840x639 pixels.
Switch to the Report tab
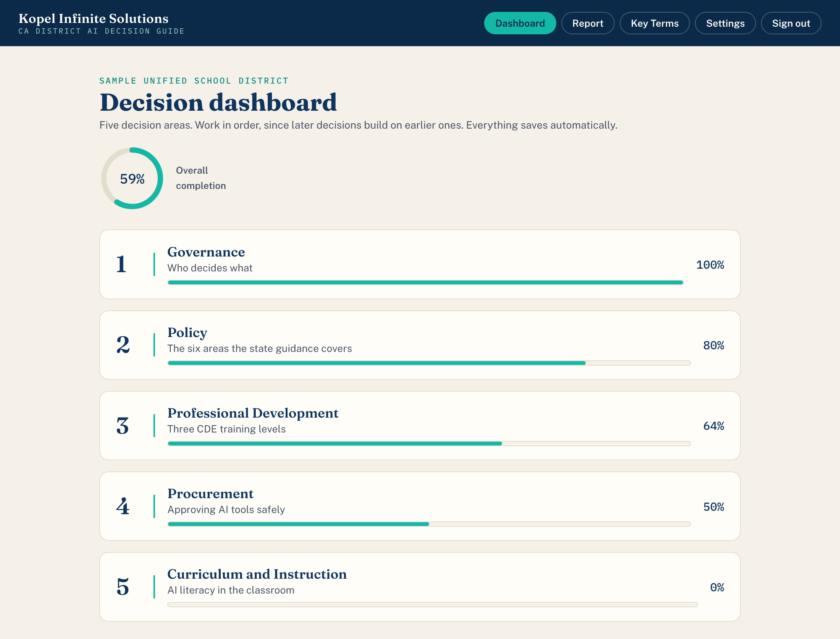588,23
